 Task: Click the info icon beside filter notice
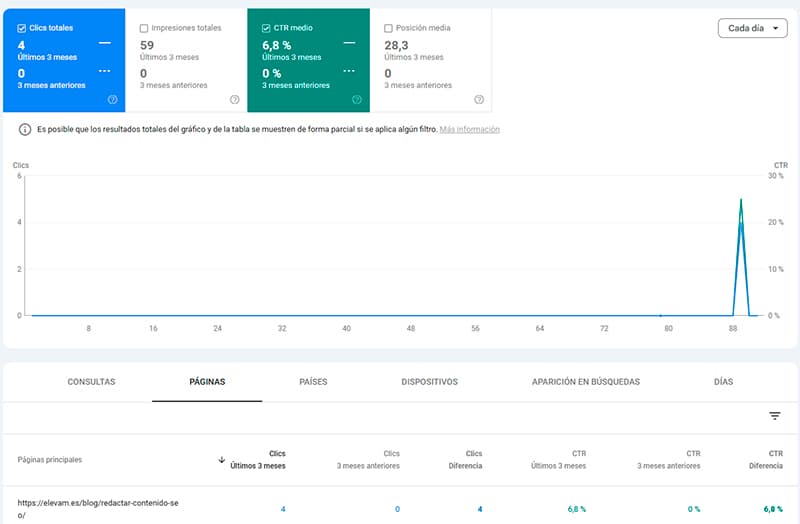(24, 130)
